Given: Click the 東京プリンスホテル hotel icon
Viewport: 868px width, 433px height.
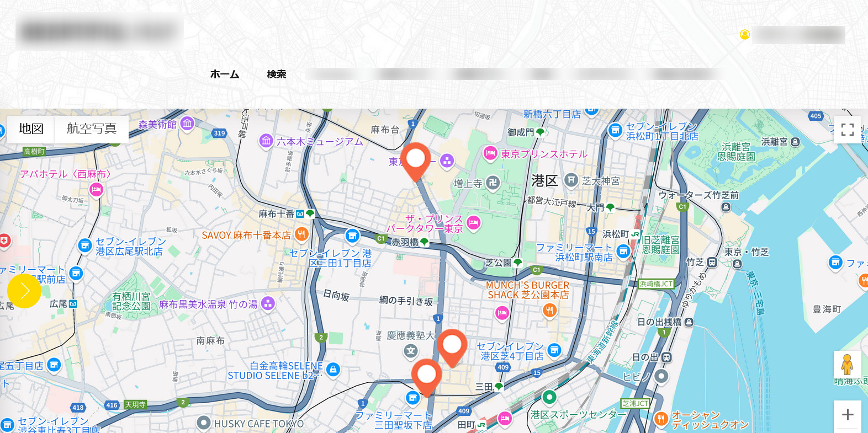Looking at the screenshot, I should (490, 153).
